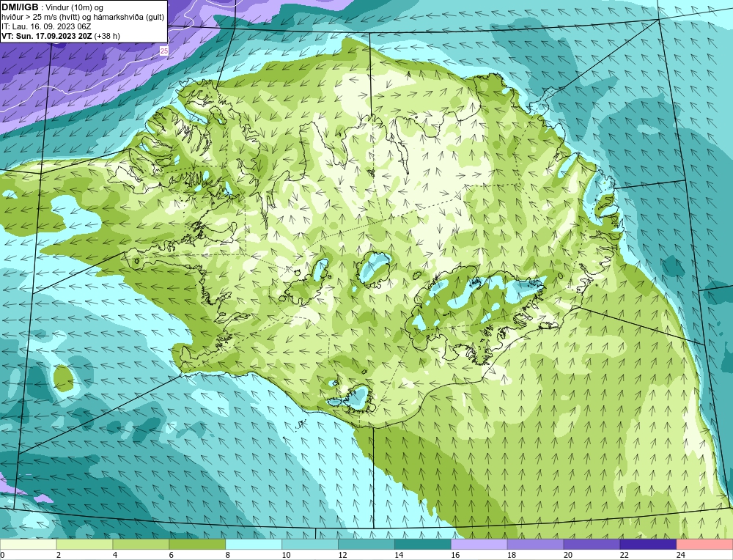Click the legend value label '16'
The image size is (733, 560).
click(x=455, y=555)
